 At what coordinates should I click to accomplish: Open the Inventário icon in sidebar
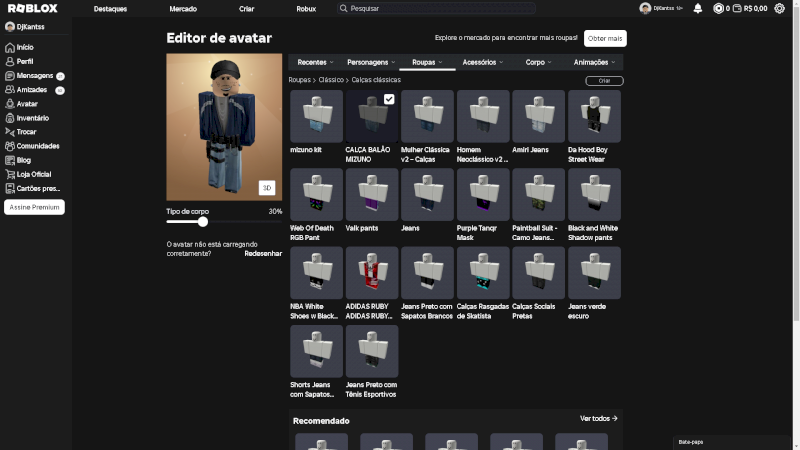coord(10,118)
